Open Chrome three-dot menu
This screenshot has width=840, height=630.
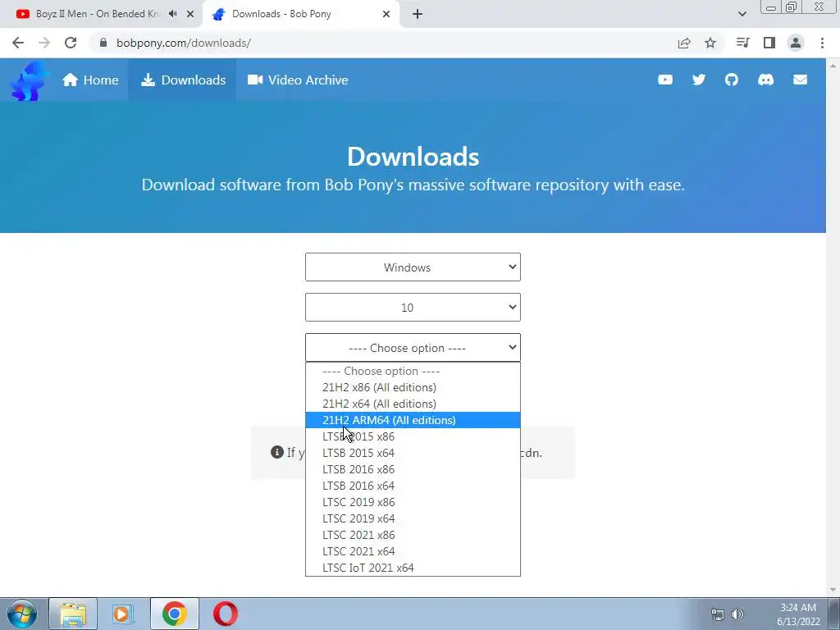point(822,43)
